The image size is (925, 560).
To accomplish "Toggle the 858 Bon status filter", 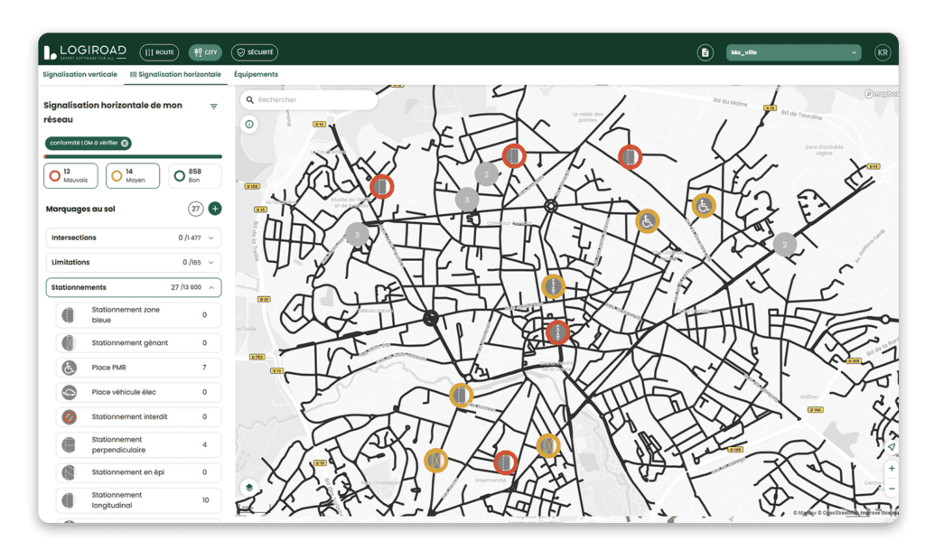I will [x=195, y=176].
